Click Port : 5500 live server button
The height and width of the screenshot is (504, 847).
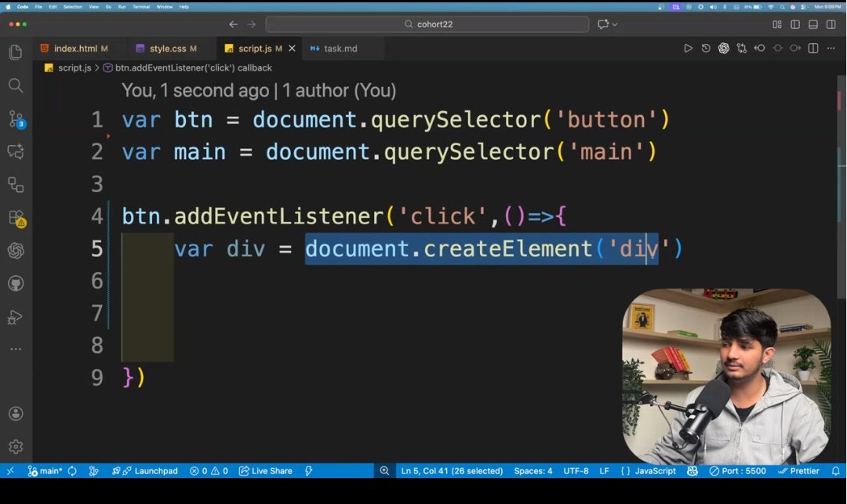click(737, 470)
